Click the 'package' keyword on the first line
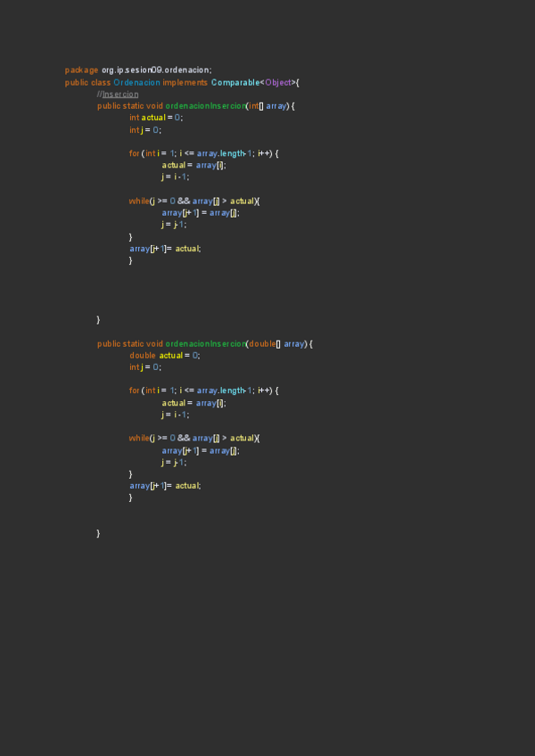 [82, 70]
